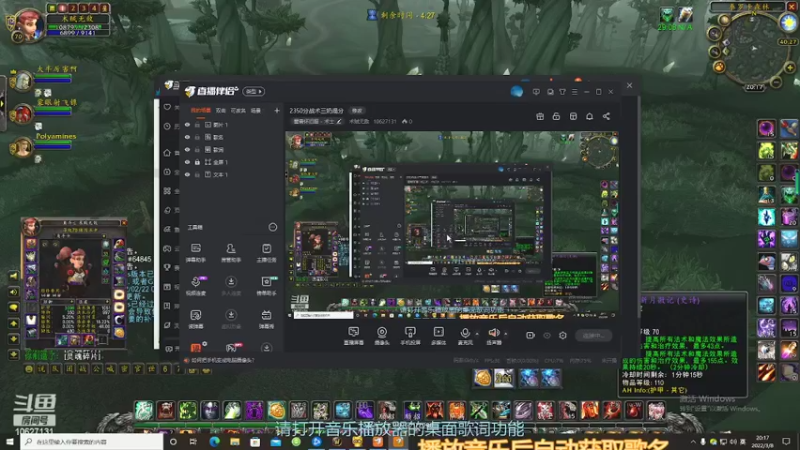Screen dimensions: 800x450
Task: Open the 弹幕助手 tool
Action: (x=196, y=253)
